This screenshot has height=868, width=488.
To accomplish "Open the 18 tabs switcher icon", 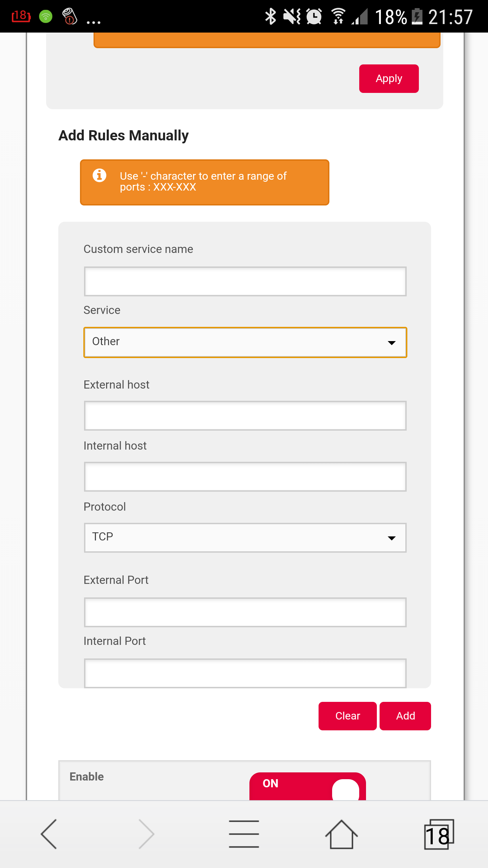I will tap(439, 834).
